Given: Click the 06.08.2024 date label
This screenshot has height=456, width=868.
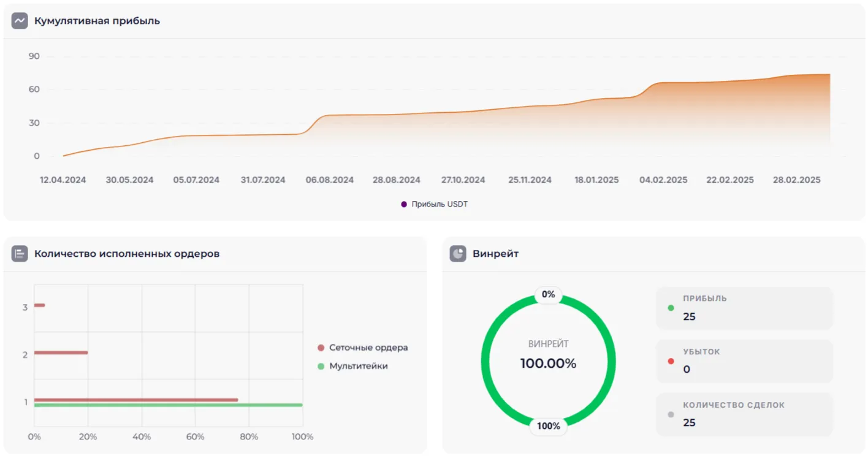Looking at the screenshot, I should (330, 180).
